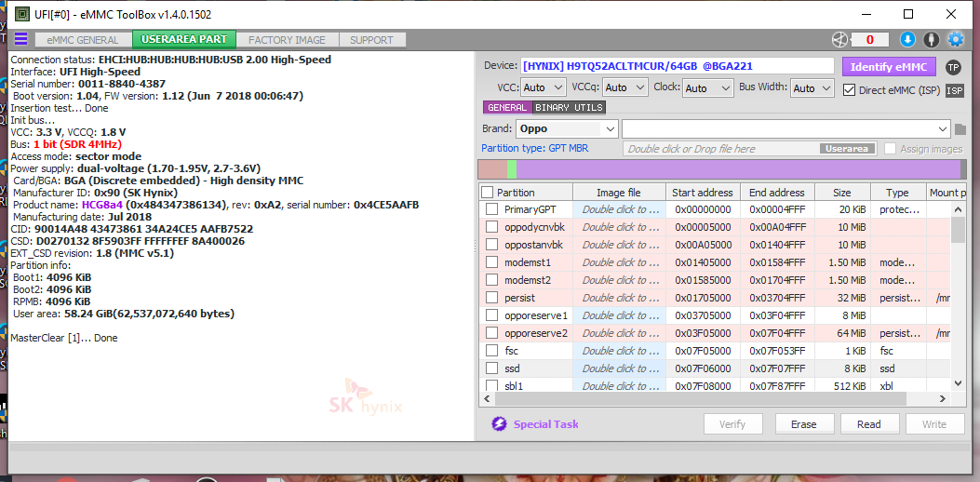The image size is (980, 482).
Task: Click the Start address column header
Action: [704, 192]
